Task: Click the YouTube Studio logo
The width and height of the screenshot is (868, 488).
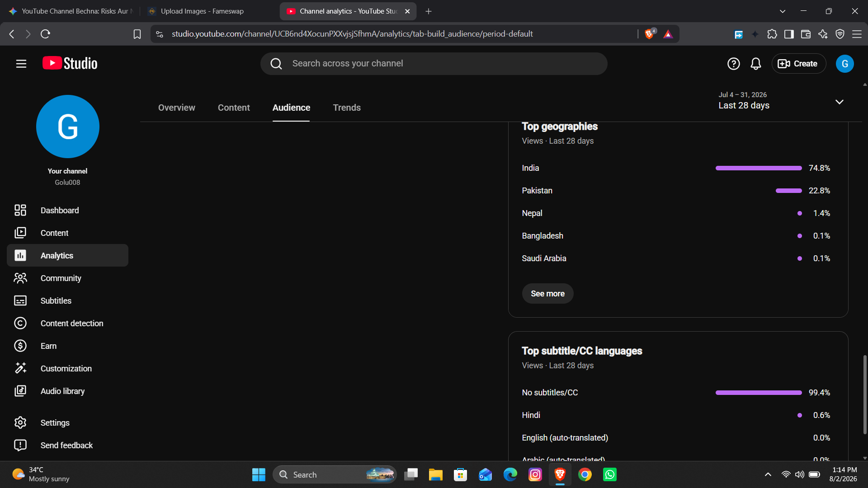Action: click(70, 63)
